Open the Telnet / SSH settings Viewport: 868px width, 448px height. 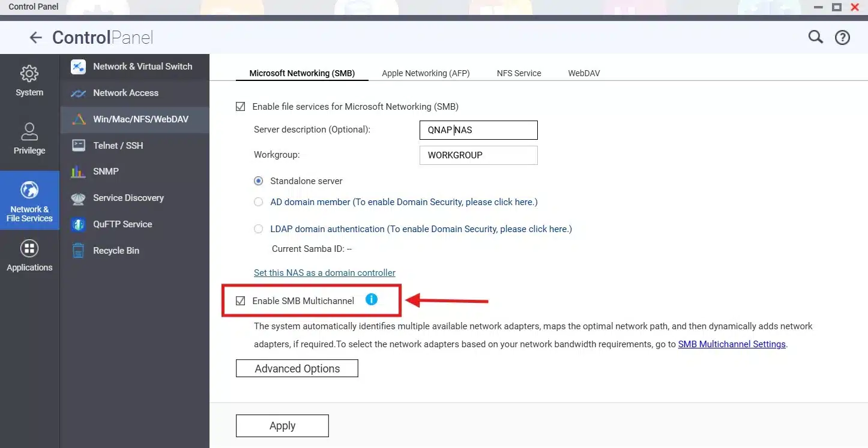tap(118, 145)
